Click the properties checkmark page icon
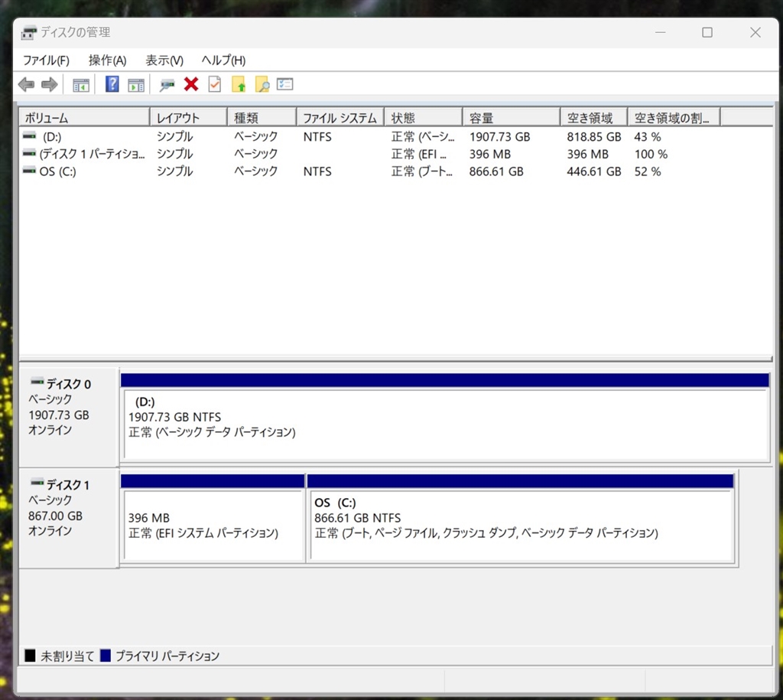The height and width of the screenshot is (700, 783). (215, 85)
